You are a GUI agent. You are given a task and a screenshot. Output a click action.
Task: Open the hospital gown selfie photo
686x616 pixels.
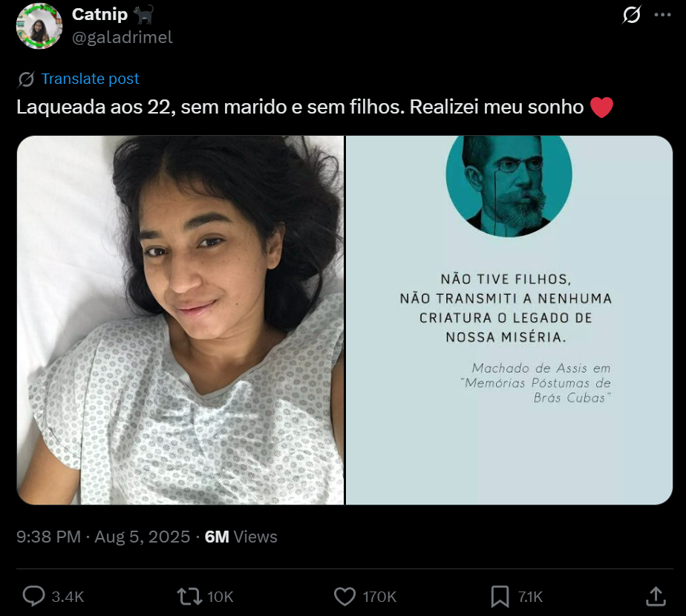(x=180, y=320)
